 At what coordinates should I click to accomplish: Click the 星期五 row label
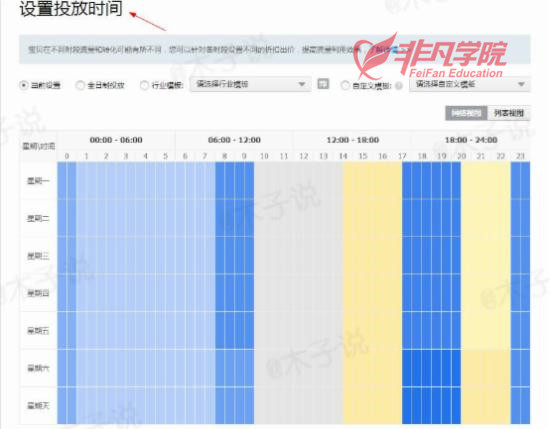pos(38,330)
